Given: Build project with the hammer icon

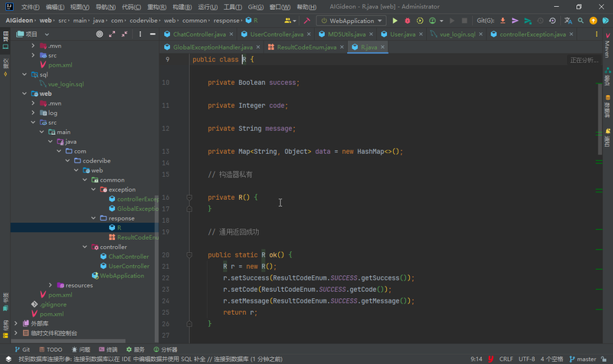Looking at the screenshot, I should point(307,21).
